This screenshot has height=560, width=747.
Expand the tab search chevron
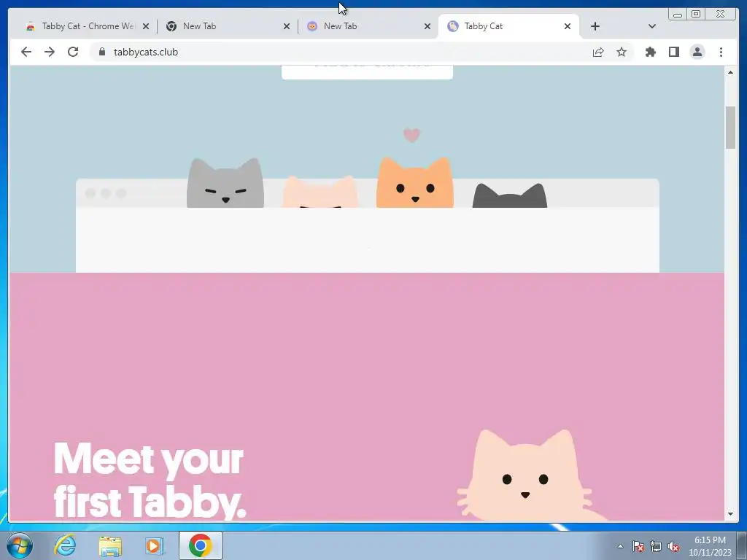652,26
